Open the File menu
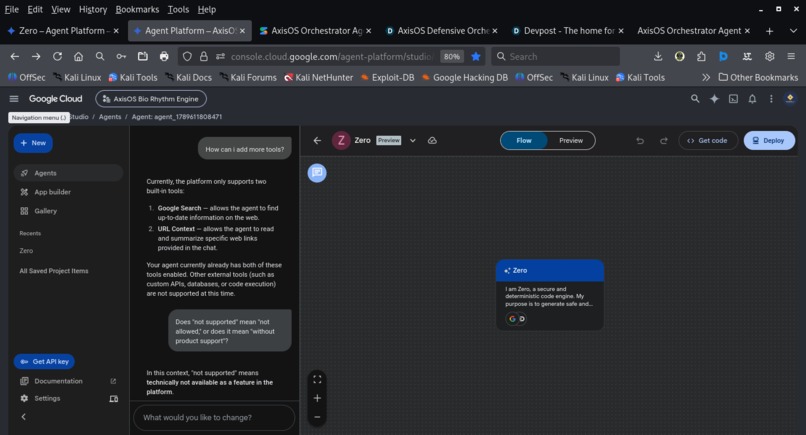The image size is (806, 435). point(11,9)
